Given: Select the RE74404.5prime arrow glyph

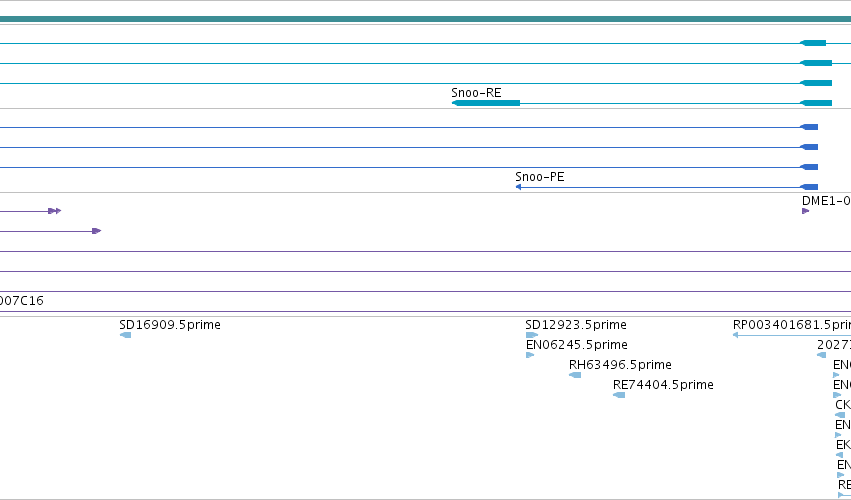Looking at the screenshot, I should tap(619, 395).
